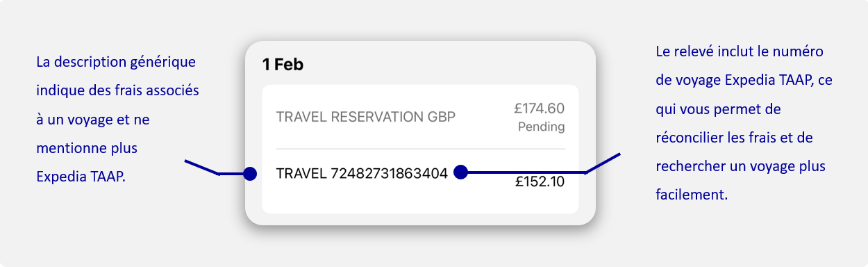This screenshot has width=868, height=267.
Task: Click the left blue callout dot
Action: pos(251,173)
